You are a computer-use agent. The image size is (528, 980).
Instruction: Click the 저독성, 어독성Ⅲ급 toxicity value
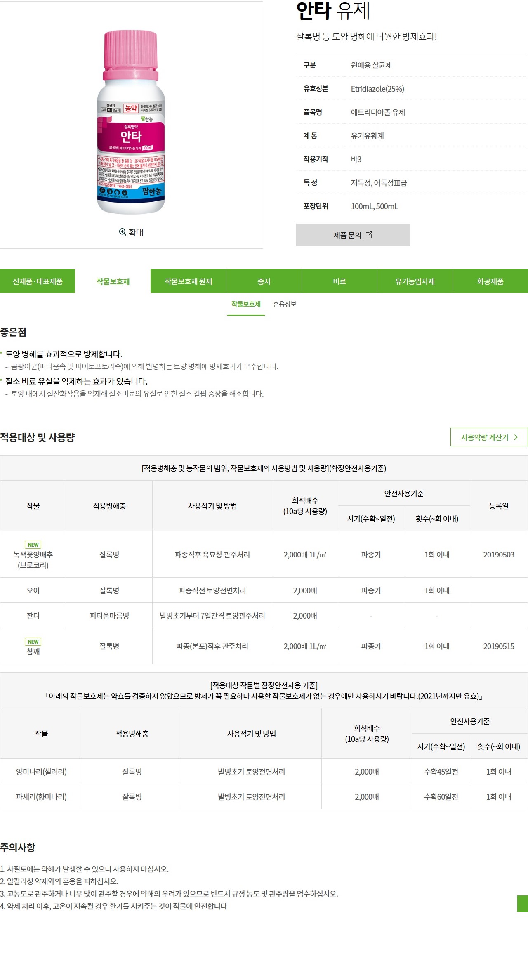coord(379,183)
